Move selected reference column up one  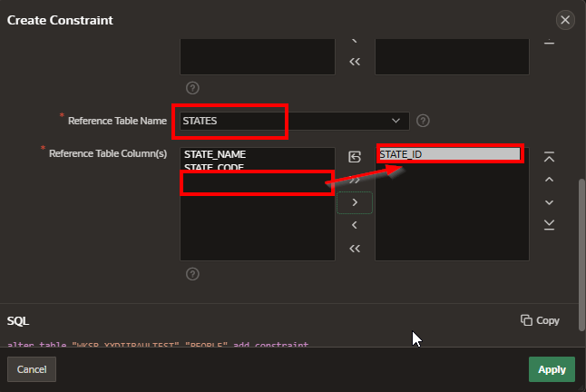(x=549, y=180)
